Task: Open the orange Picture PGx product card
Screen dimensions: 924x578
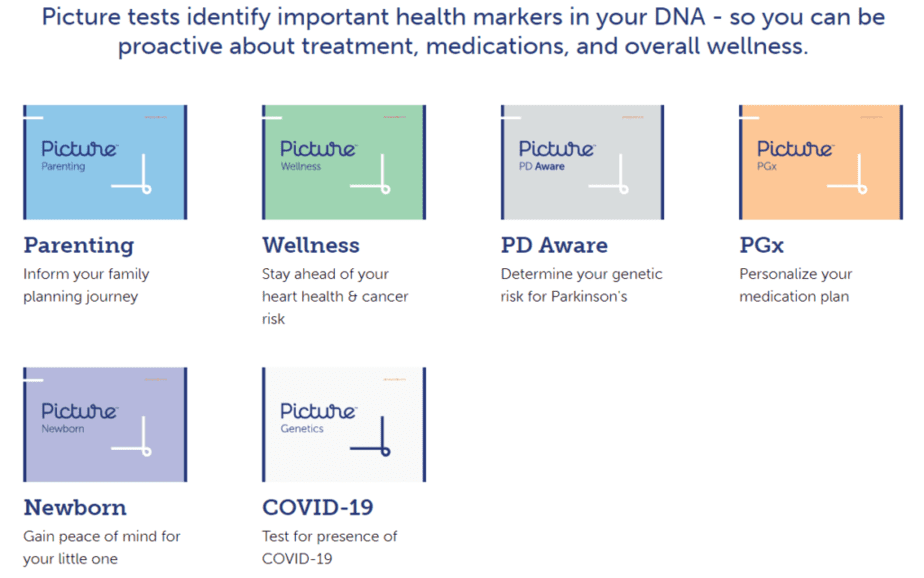Action: pos(821,162)
